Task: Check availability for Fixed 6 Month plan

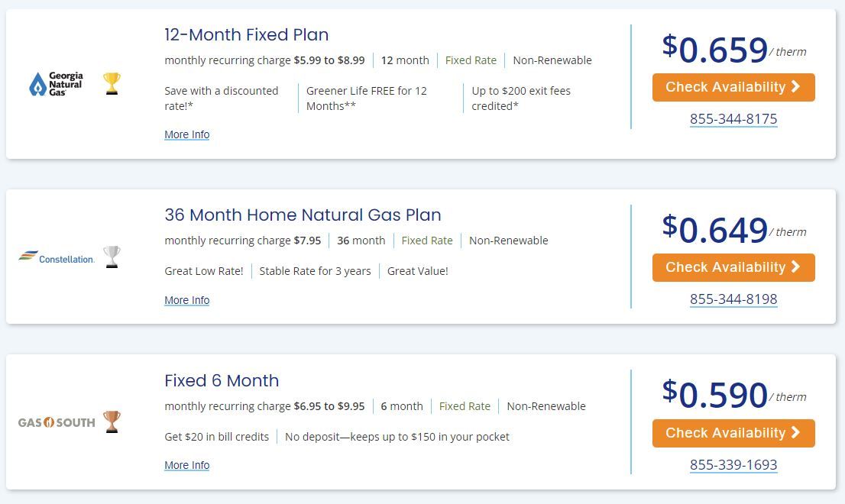Action: click(x=733, y=433)
